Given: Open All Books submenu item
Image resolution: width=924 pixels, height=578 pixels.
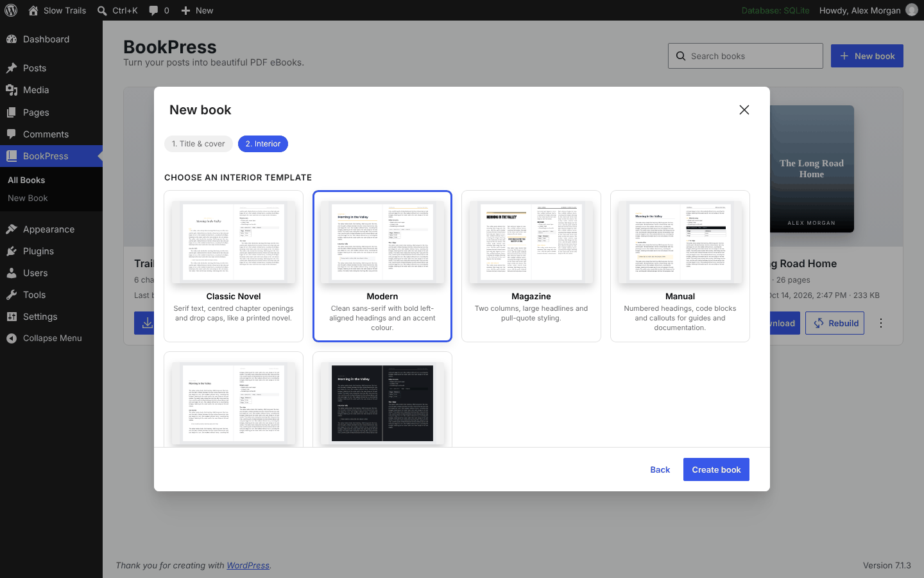Looking at the screenshot, I should (x=26, y=180).
